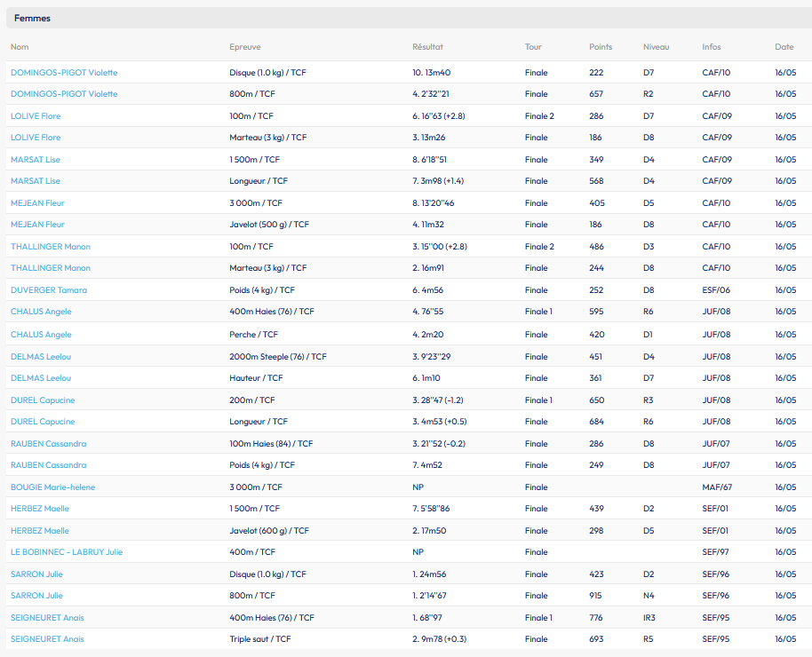
Task: Click the Points column header
Action: pos(601,46)
